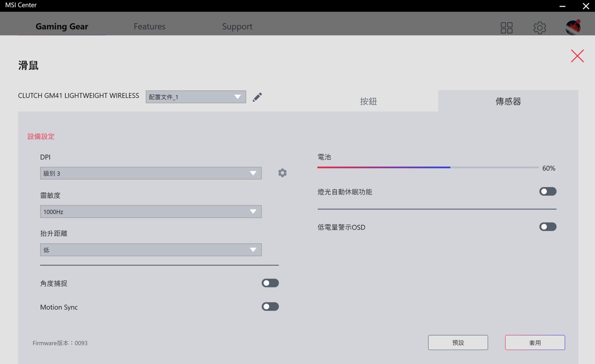Viewport: 595px width, 364px height.
Task: Open the apps grid icon in header
Action: tap(506, 28)
